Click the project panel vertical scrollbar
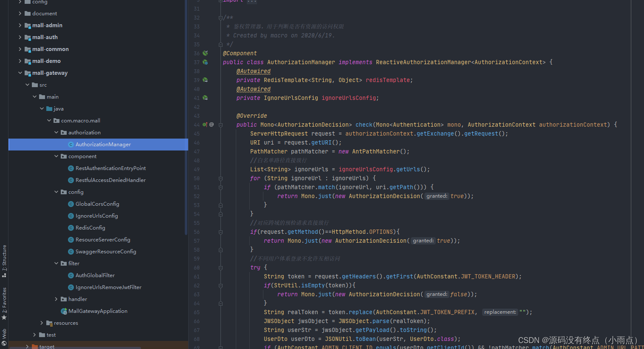The image size is (644, 349). click(x=186, y=117)
